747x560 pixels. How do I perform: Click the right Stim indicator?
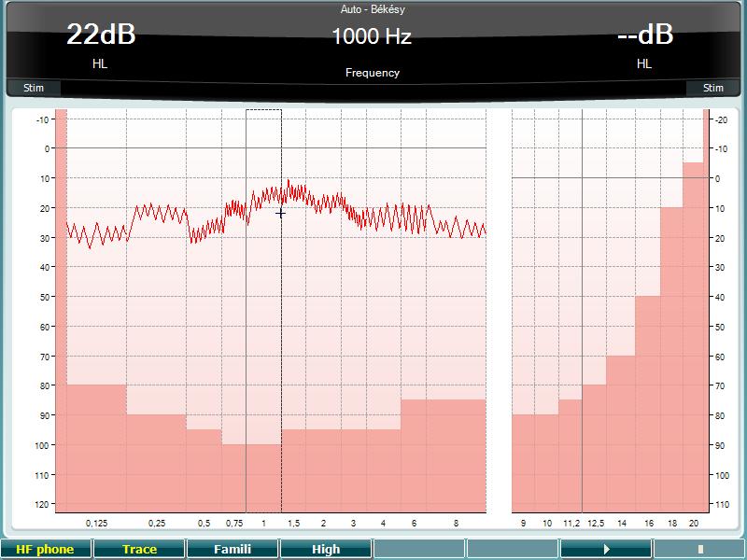(712, 88)
